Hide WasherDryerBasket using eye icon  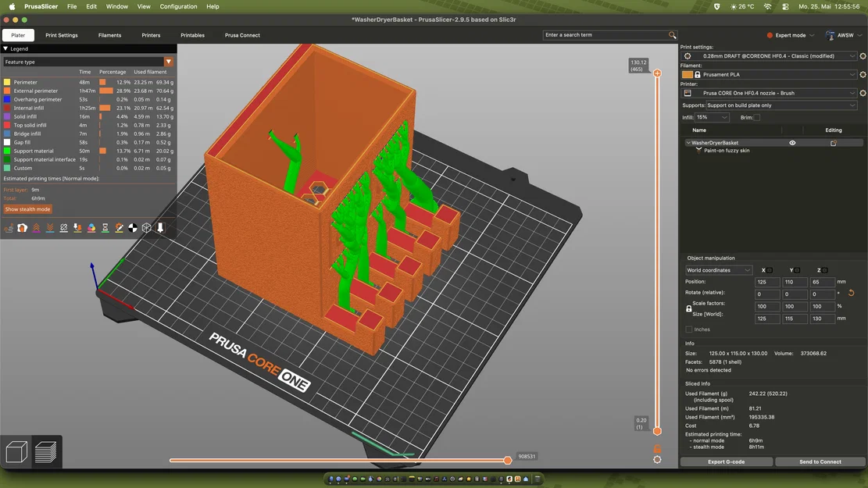pos(792,143)
